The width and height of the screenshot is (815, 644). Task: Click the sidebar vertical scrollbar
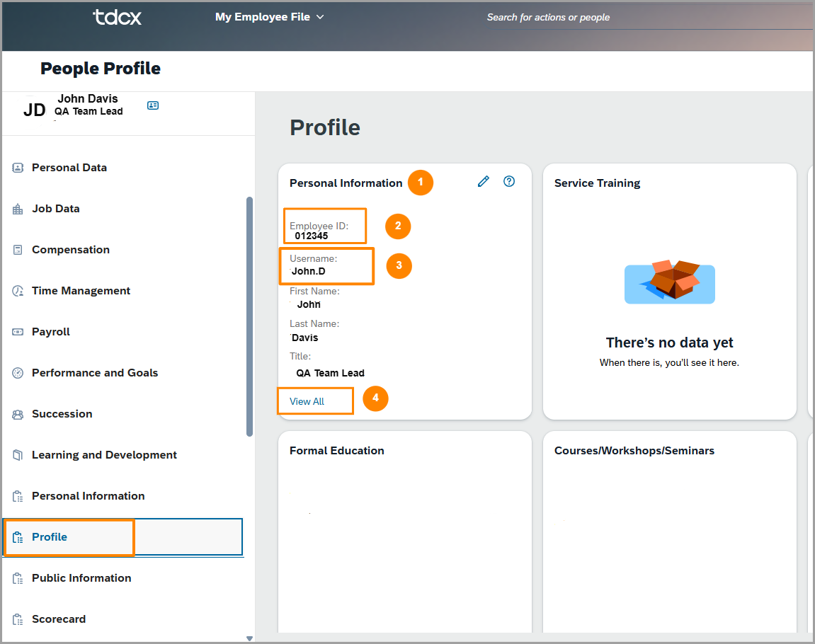(249, 317)
